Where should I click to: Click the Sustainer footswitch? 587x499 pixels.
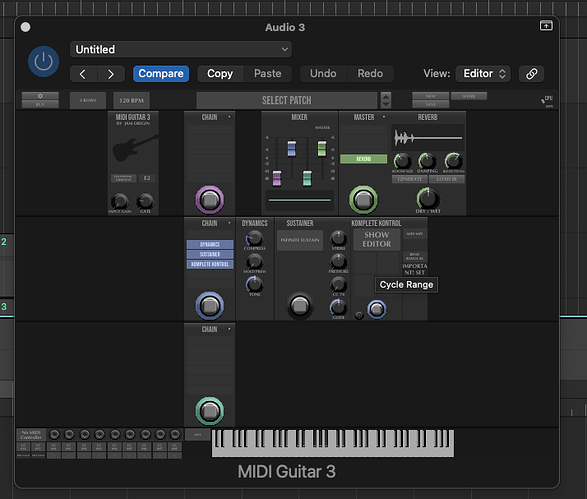pyautogui.click(x=299, y=306)
